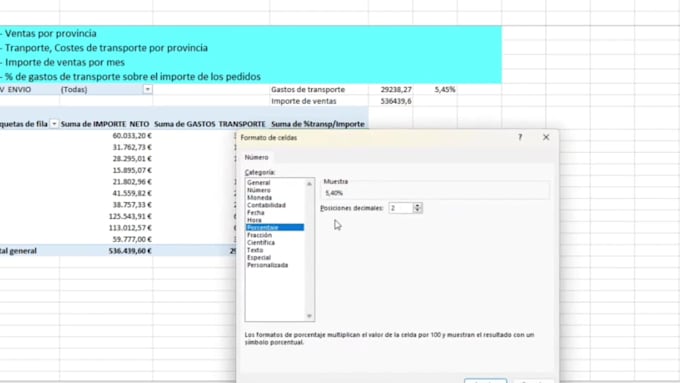Click the Importe de ventas por mes line
Screen dimensions: 680x383
[x=64, y=62]
